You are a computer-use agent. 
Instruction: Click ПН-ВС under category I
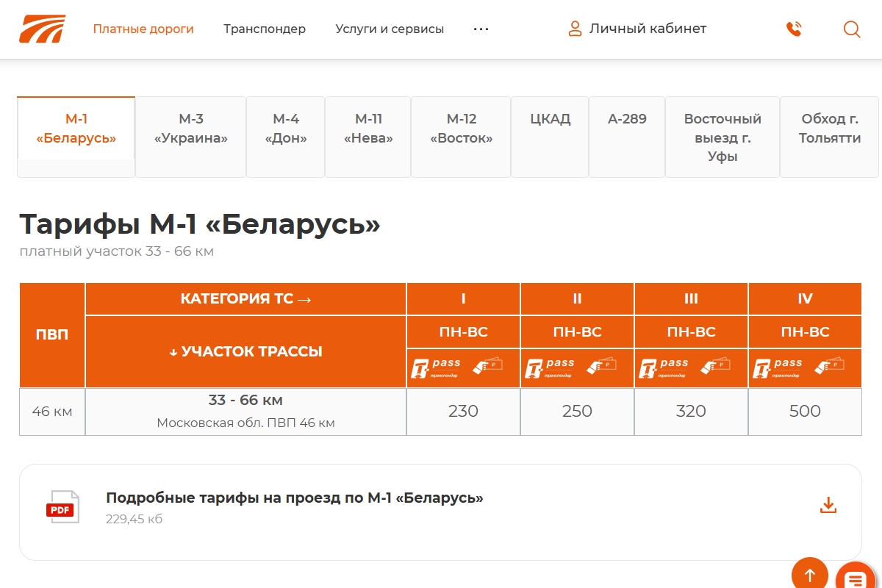[x=463, y=332]
